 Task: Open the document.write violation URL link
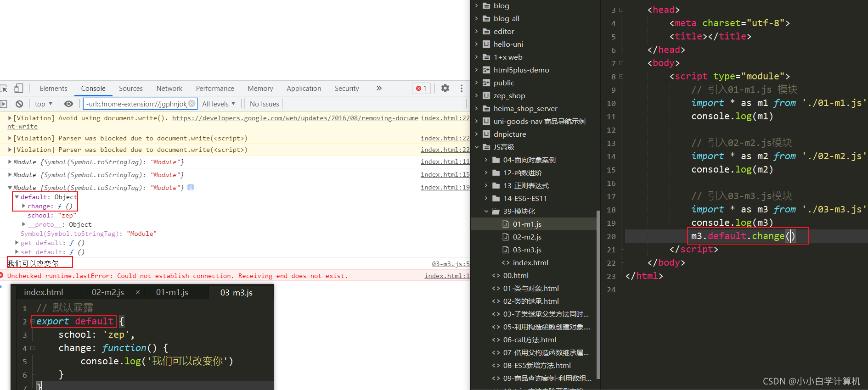[x=295, y=118]
